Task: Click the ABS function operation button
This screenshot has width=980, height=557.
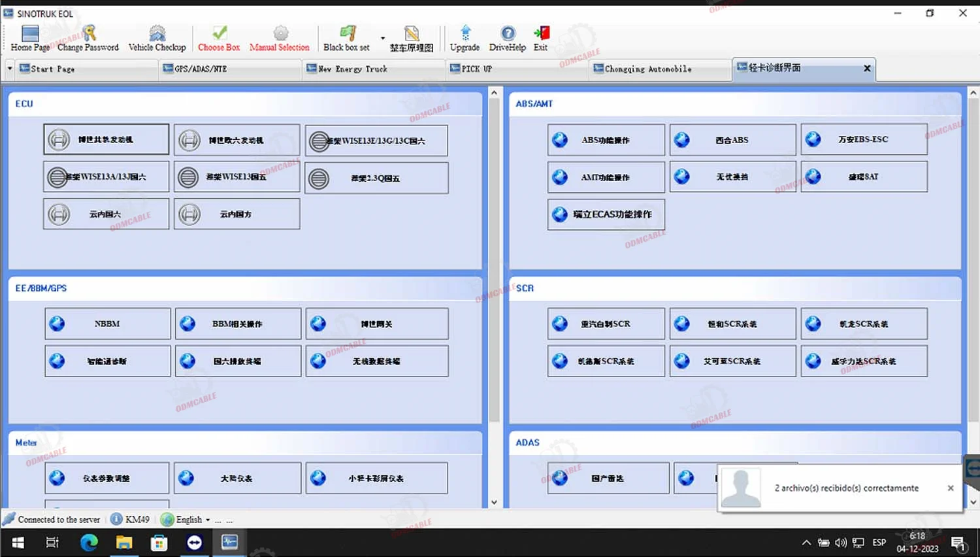Action: tap(605, 139)
